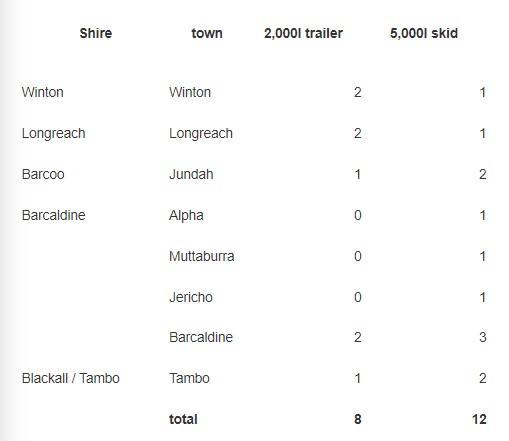Click the Muttaburra town cell
The image size is (509, 441).
202,256
